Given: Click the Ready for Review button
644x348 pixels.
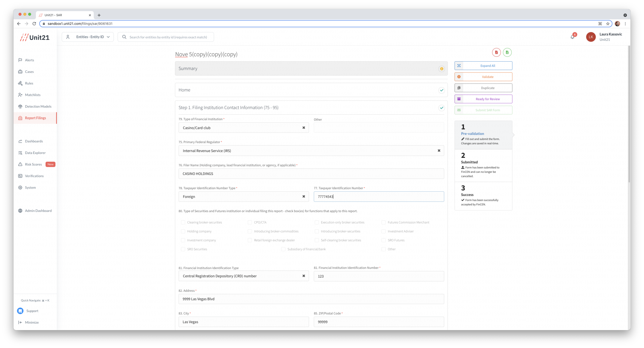Looking at the screenshot, I should 483,99.
